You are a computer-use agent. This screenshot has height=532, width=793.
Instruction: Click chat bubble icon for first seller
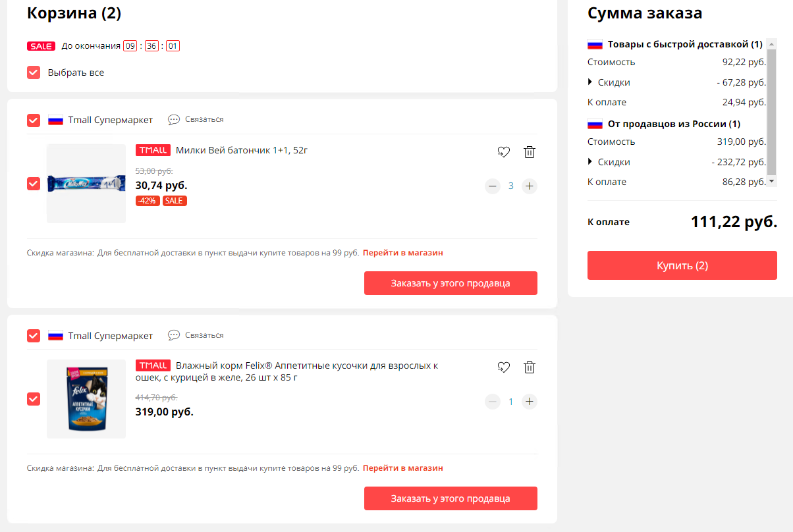(x=174, y=120)
